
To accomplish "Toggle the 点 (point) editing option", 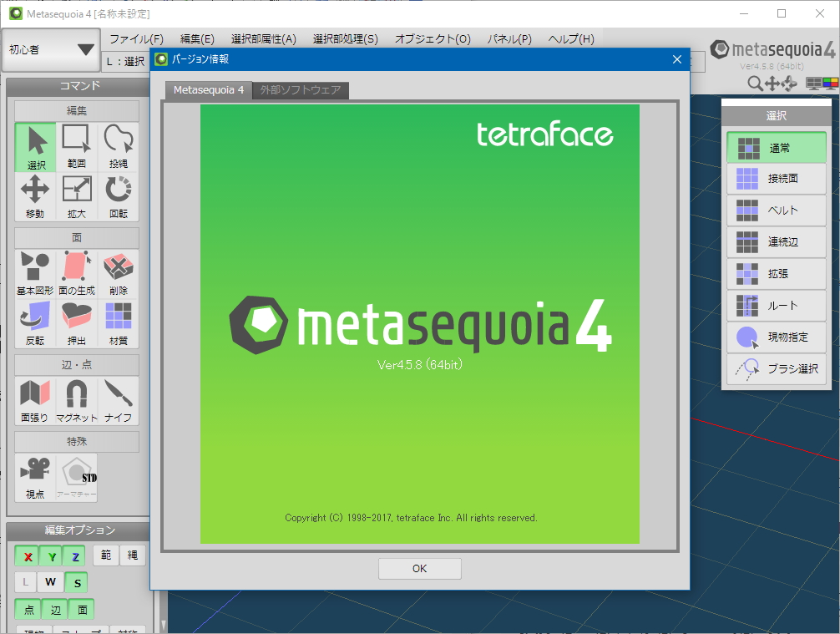I will point(27,610).
